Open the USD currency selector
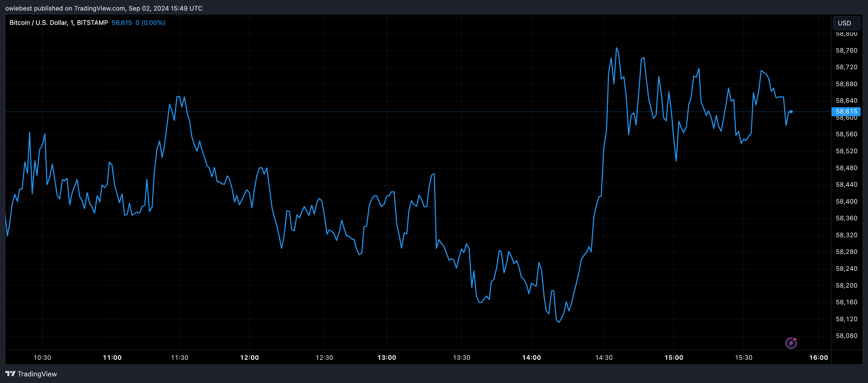 point(846,23)
